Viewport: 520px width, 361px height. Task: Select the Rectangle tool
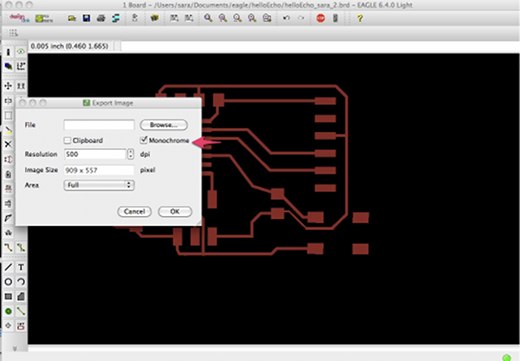click(x=8, y=296)
